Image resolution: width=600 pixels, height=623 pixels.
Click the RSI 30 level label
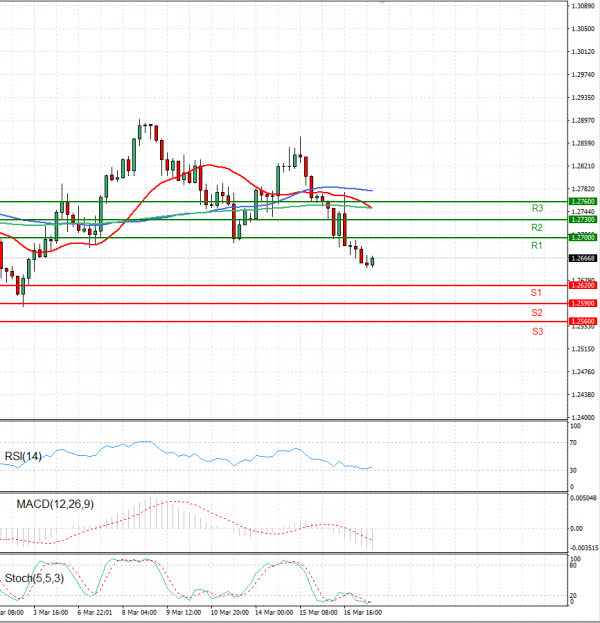[573, 470]
